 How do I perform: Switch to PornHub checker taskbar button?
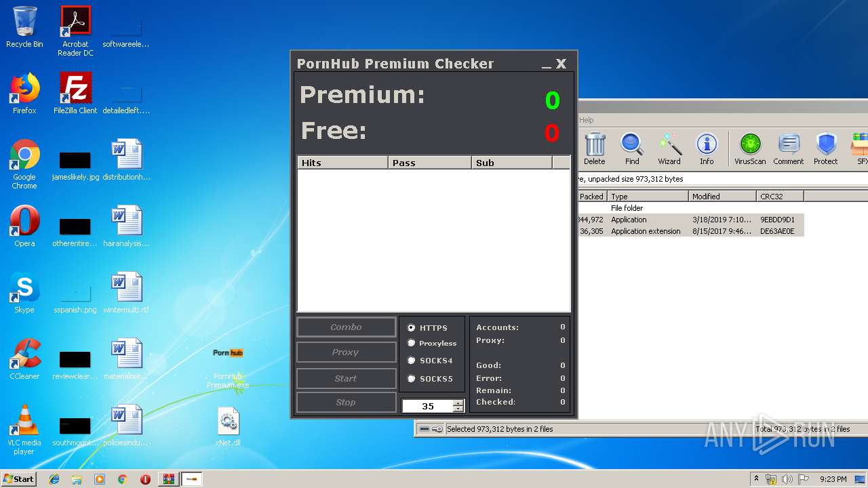point(192,479)
